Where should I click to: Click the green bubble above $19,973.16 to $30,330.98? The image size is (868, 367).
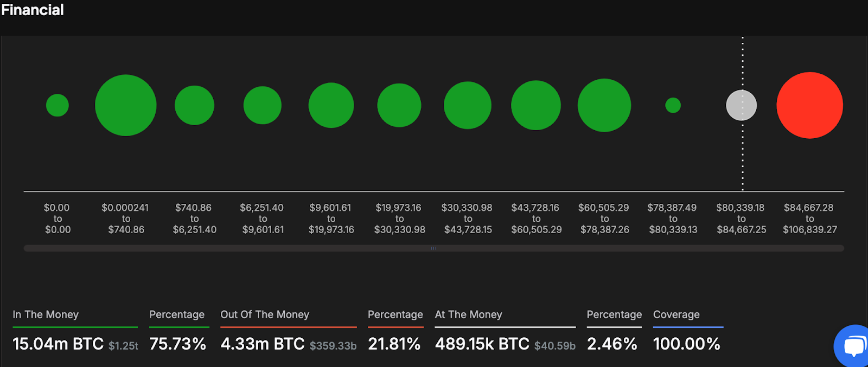pos(399,105)
